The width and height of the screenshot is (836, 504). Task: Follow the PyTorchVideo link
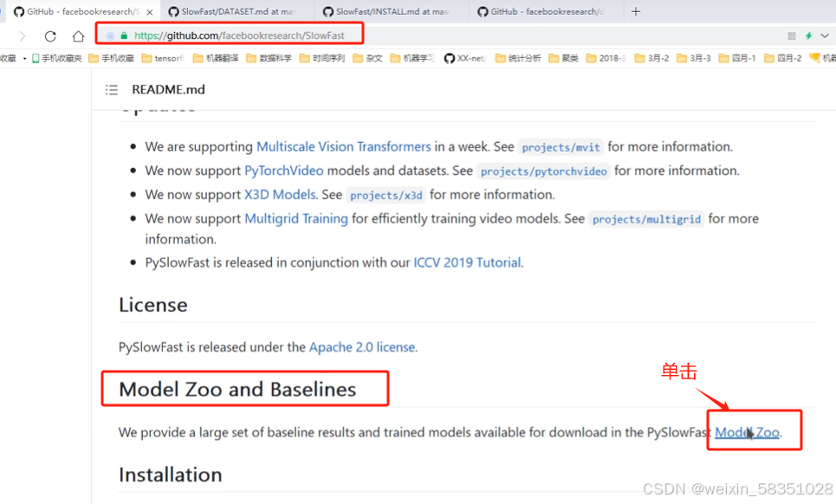pos(283,171)
